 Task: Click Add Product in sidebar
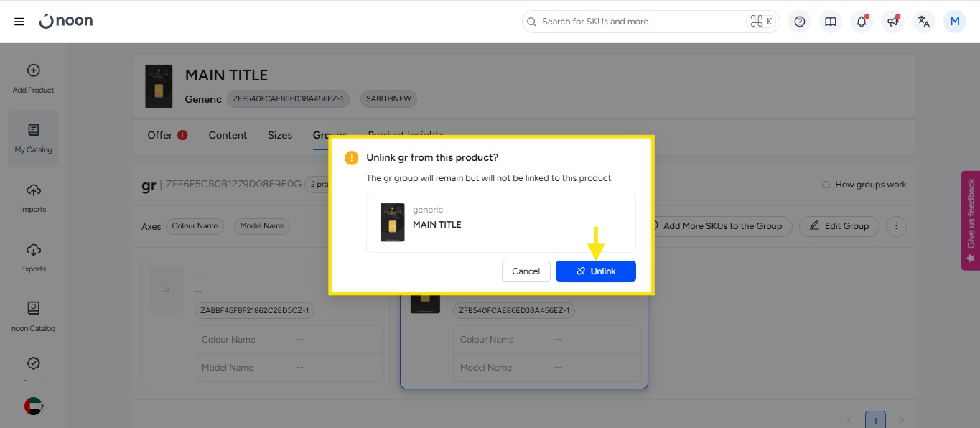pyautogui.click(x=33, y=78)
